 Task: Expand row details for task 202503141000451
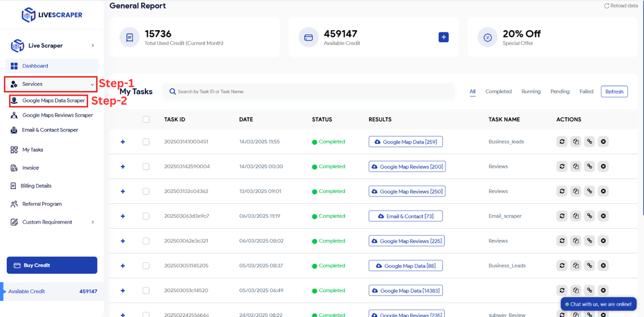[x=122, y=142]
